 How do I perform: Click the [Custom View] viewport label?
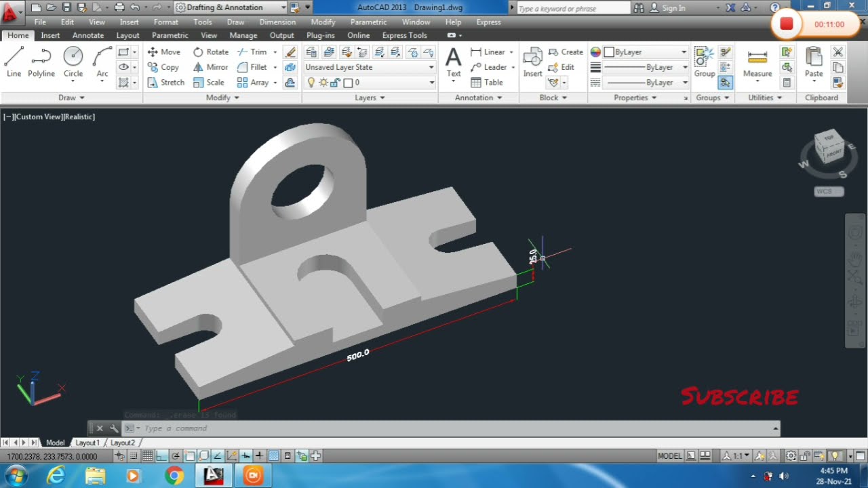point(37,117)
